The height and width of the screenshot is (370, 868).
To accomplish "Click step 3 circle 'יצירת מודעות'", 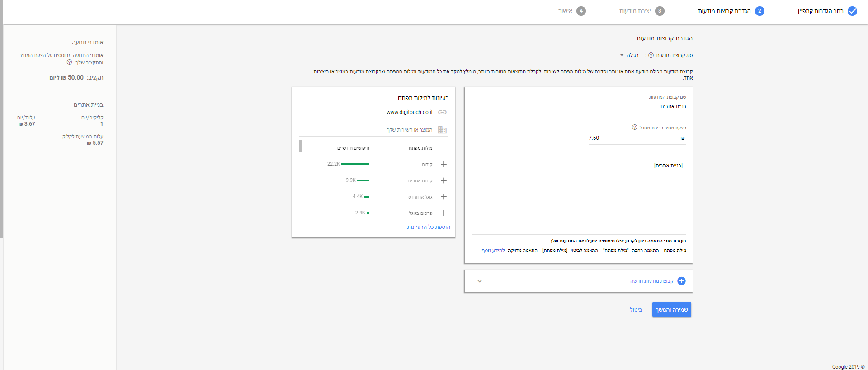I will (x=660, y=11).
